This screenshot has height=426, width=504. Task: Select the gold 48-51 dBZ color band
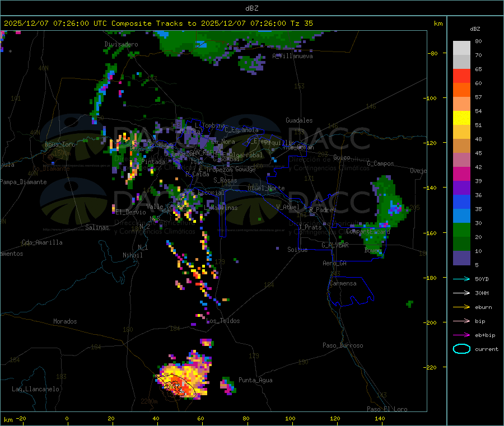[461, 132]
